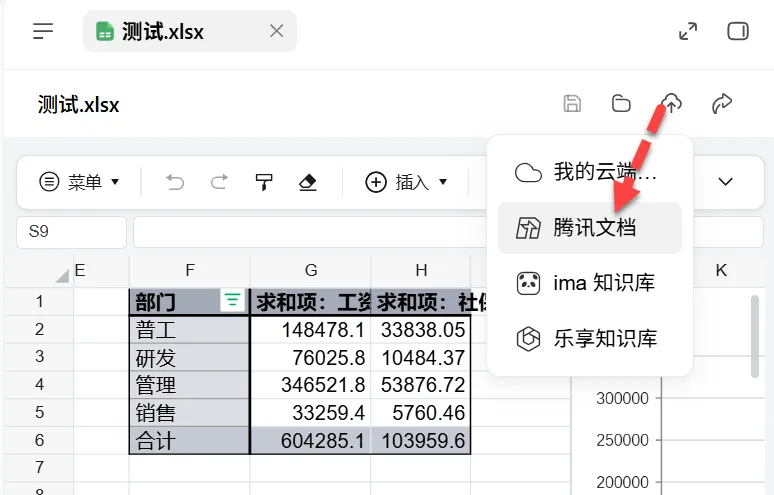Image resolution: width=774 pixels, height=495 pixels.
Task: Click the save floppy disk icon
Action: coord(572,104)
